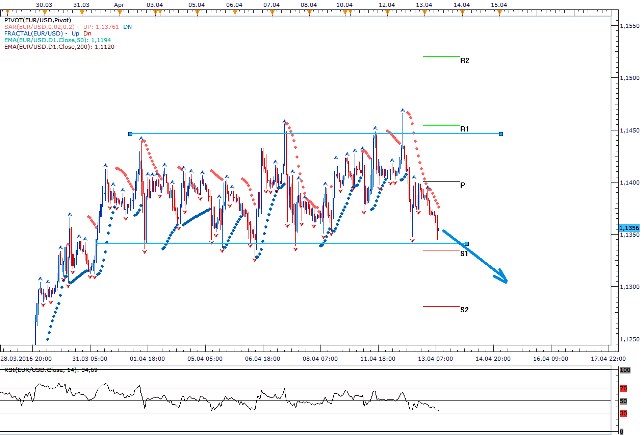This screenshot has height=435, width=644.
Task: Click the green R2 pivot resistance line
Action: tap(441, 56)
